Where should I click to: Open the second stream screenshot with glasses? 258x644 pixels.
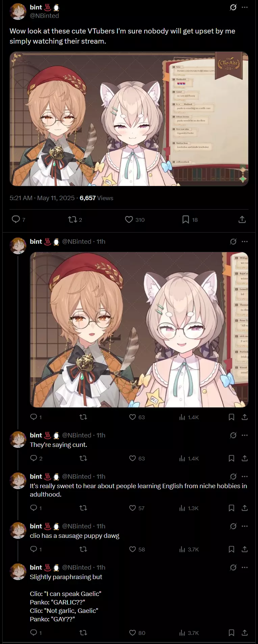139,330
